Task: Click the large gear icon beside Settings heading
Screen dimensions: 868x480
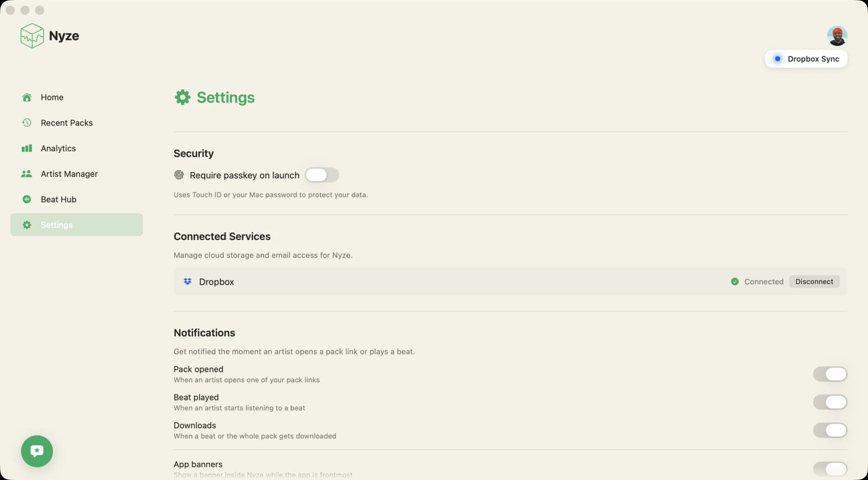Action: click(182, 97)
